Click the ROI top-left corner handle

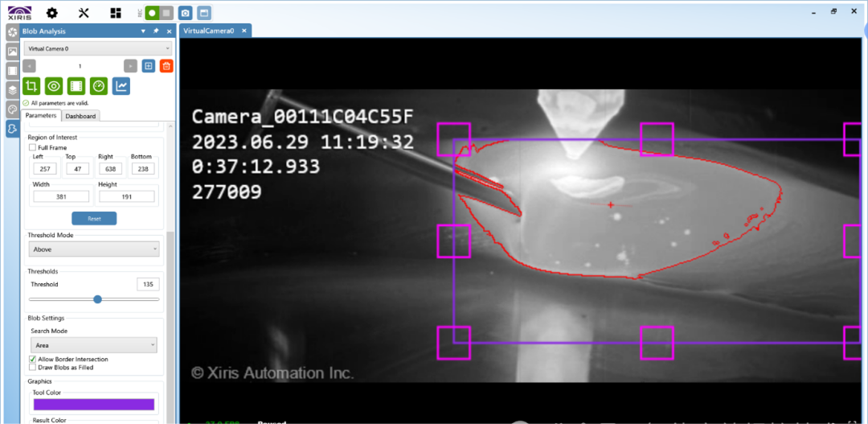coord(453,139)
